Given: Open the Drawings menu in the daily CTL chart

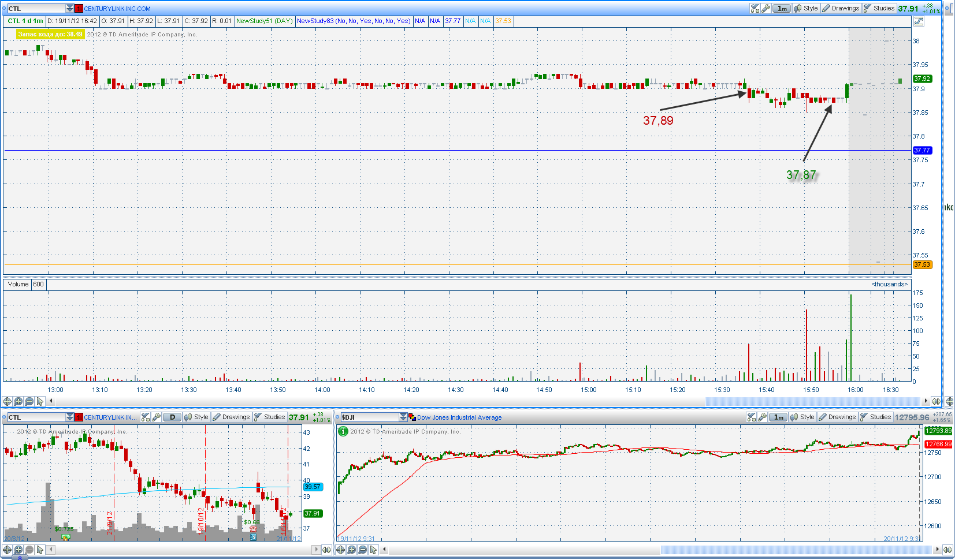Looking at the screenshot, I should [231, 417].
